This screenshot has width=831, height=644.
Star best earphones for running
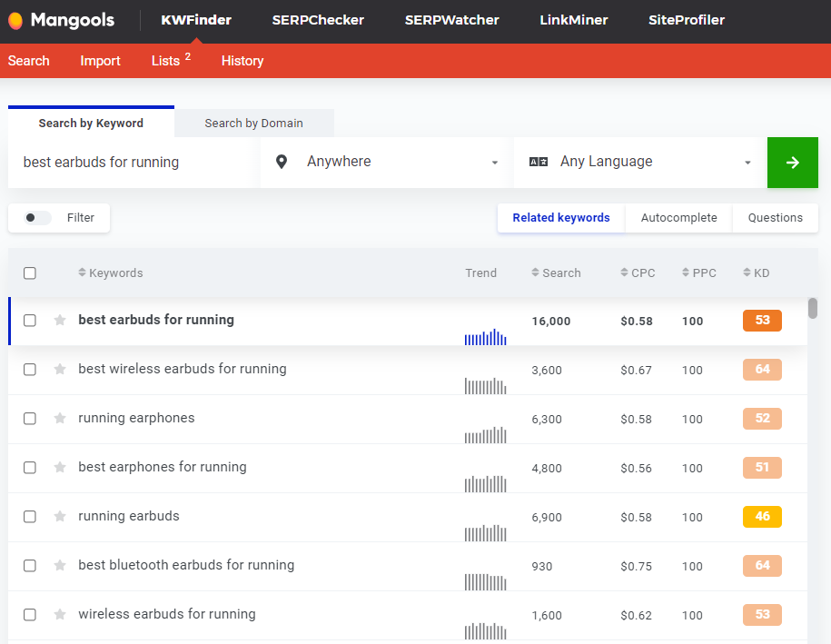(60, 467)
